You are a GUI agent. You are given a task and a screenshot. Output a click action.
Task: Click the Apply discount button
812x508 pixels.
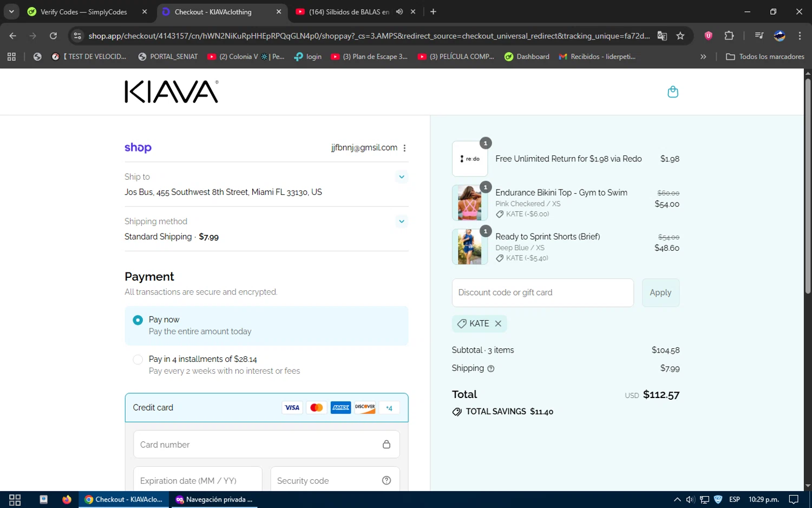(660, 293)
